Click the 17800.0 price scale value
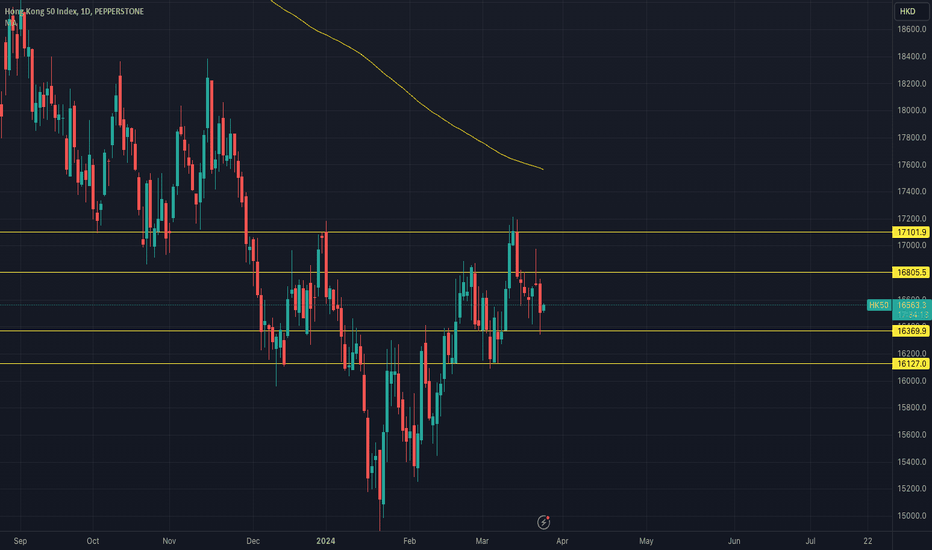This screenshot has height=550, width=932. (912, 137)
